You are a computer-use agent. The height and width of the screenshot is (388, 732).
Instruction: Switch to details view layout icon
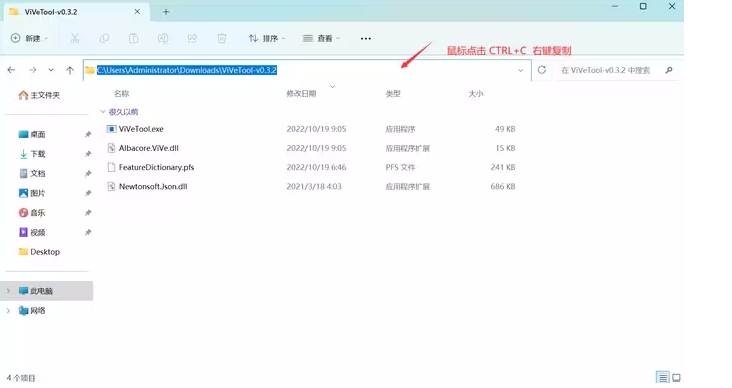662,377
